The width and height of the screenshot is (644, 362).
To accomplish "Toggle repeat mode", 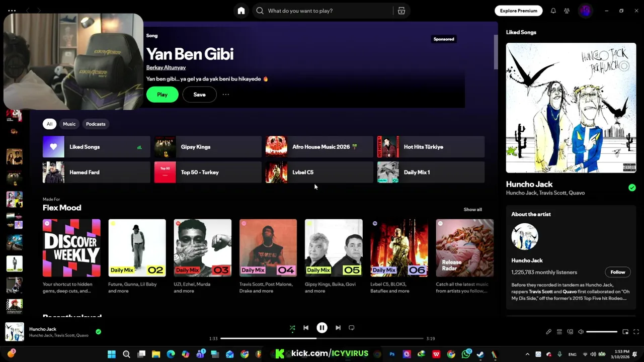I will point(352,328).
